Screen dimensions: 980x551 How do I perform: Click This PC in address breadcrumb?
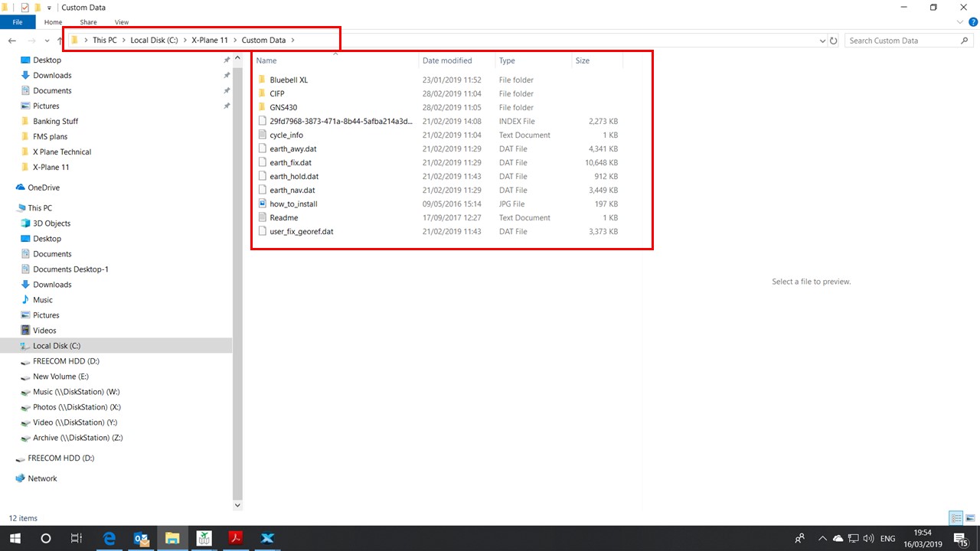coord(105,41)
